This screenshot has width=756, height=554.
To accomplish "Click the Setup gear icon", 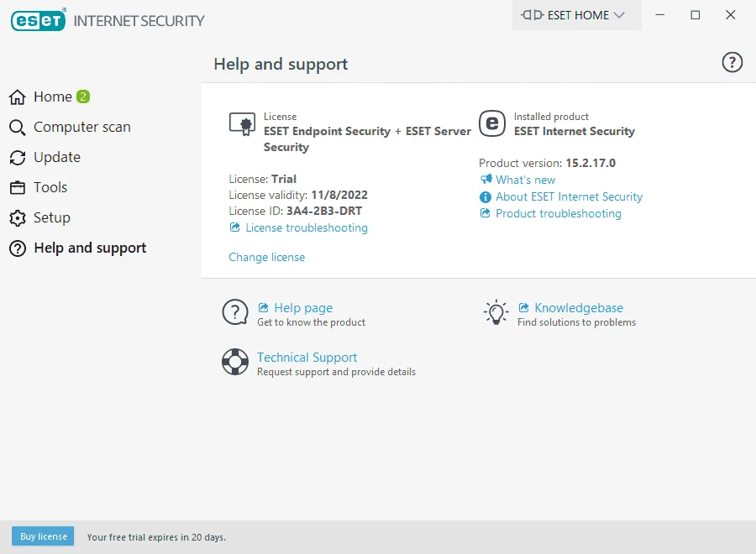I will point(18,218).
